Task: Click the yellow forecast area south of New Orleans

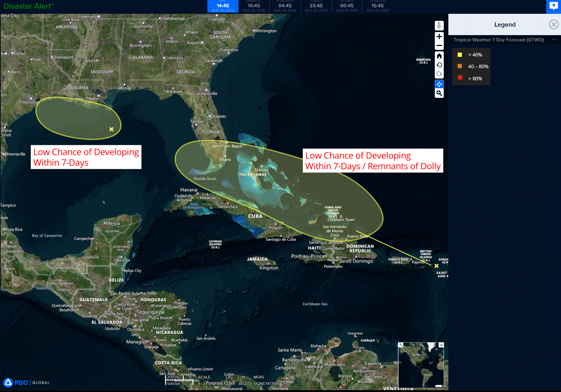Action: (78, 118)
